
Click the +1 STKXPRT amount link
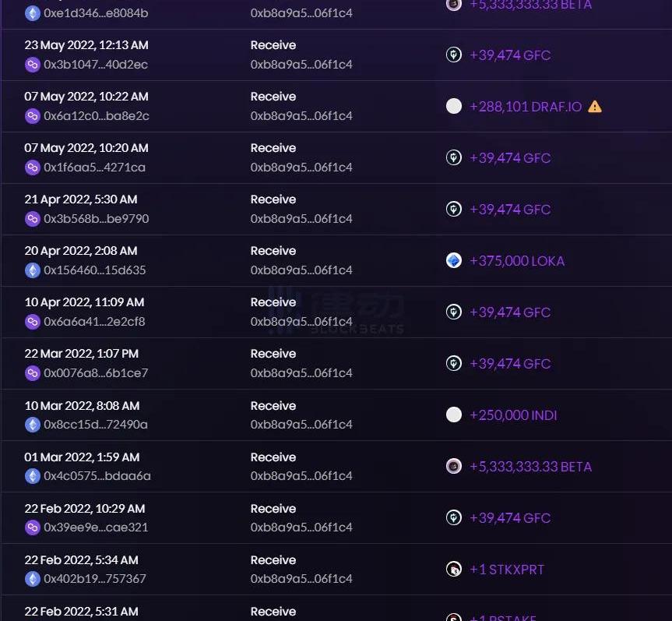pos(507,570)
